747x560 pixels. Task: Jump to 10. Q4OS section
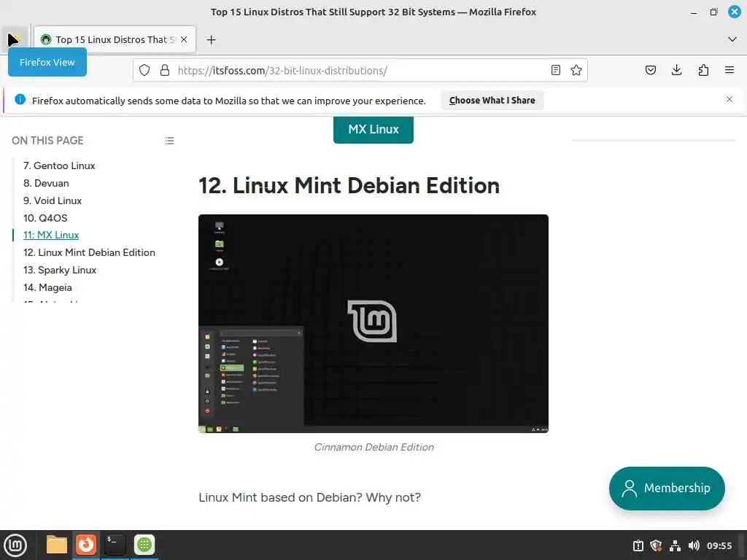click(x=45, y=218)
